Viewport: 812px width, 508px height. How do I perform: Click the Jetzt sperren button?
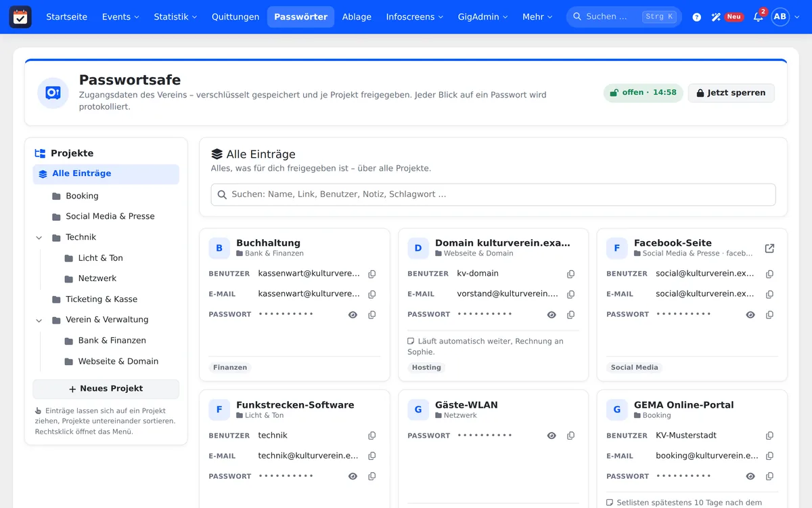coord(731,93)
